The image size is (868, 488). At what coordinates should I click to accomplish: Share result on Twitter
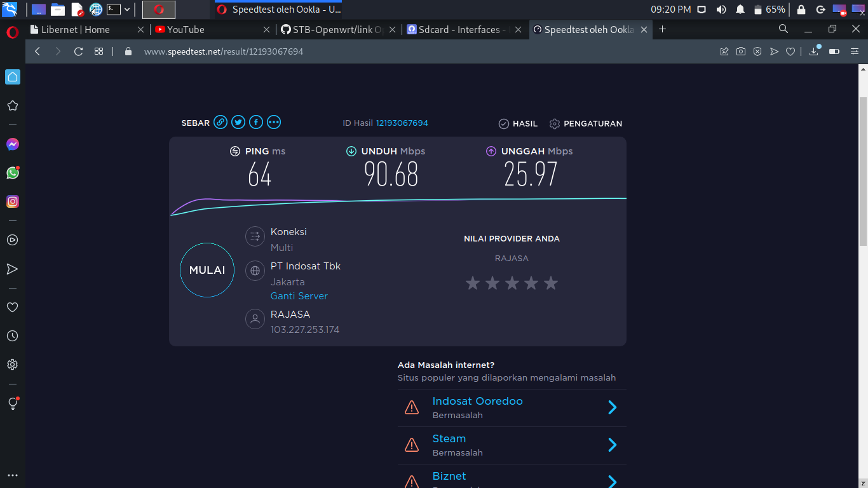[238, 122]
